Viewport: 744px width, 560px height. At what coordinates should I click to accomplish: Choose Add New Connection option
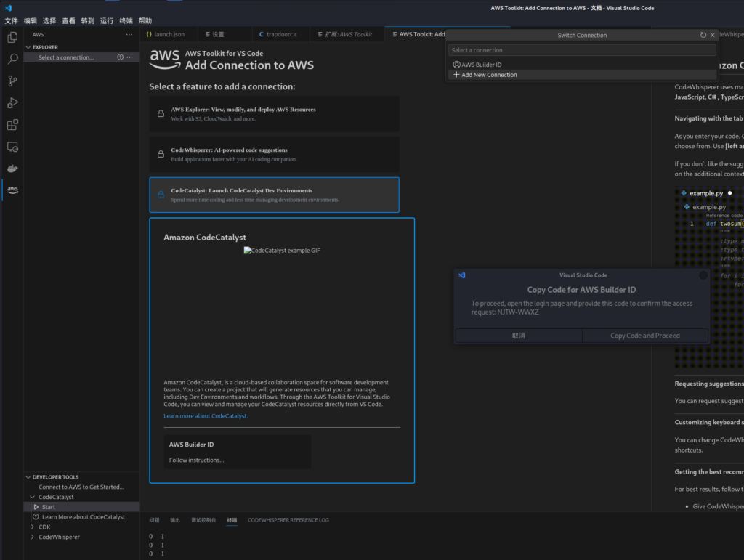[x=582, y=75]
